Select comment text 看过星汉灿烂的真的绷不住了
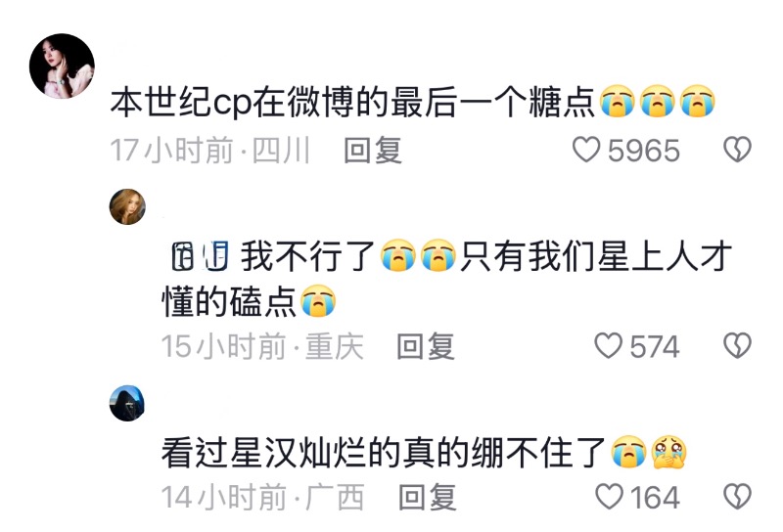Screen dimensions: 783x532 coord(383,453)
